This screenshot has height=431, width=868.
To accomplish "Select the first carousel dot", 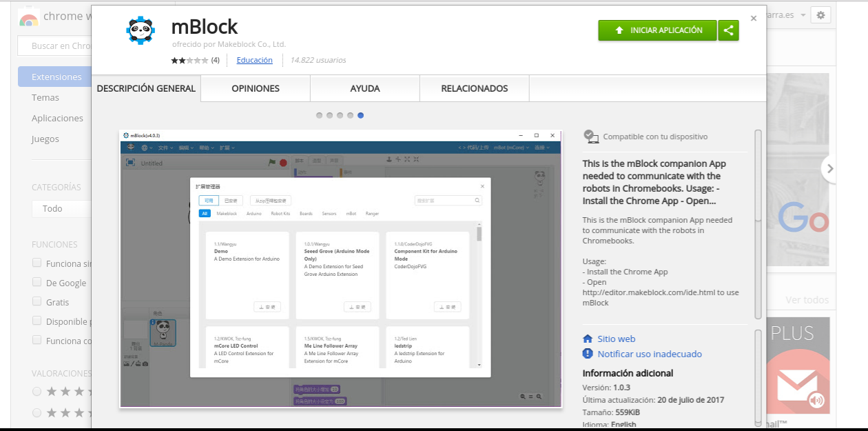I will (320, 115).
